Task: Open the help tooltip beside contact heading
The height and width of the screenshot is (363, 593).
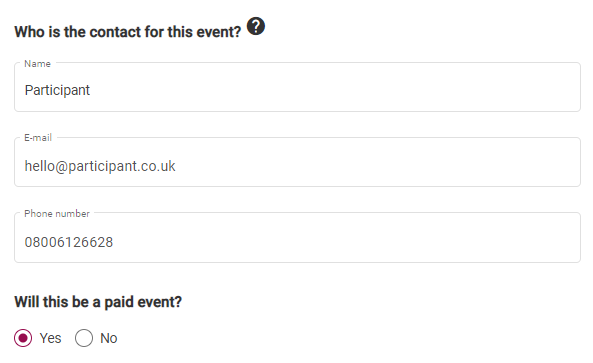Action: pyautogui.click(x=256, y=26)
